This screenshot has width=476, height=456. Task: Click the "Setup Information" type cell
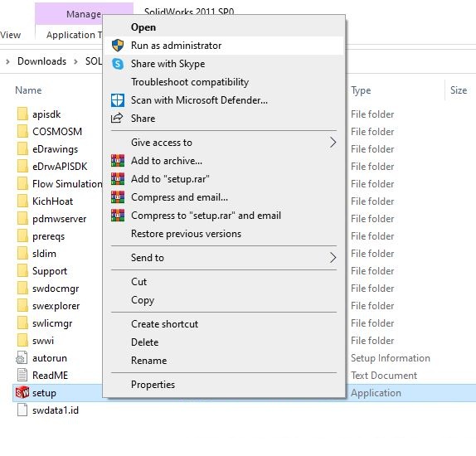tap(391, 358)
